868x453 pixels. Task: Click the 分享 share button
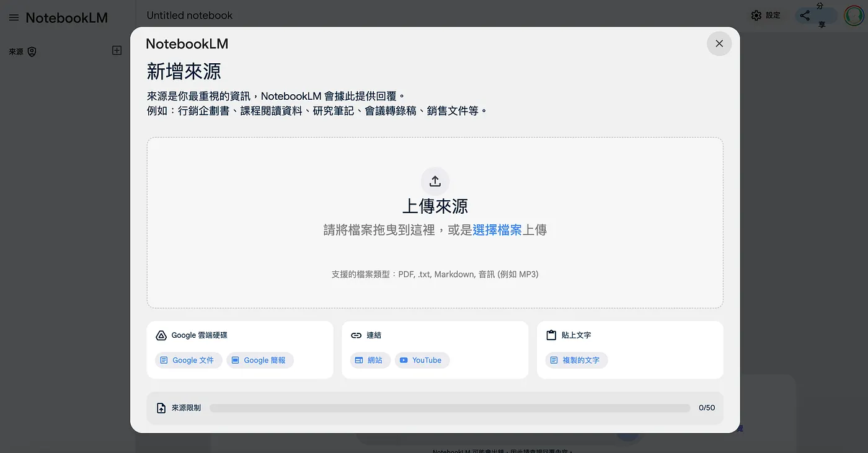[815, 15]
